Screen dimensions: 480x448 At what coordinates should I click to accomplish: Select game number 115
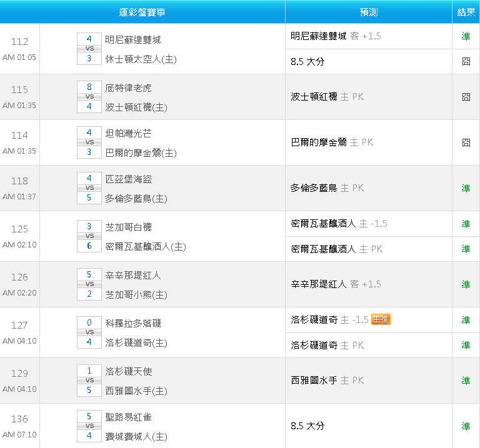point(19,89)
